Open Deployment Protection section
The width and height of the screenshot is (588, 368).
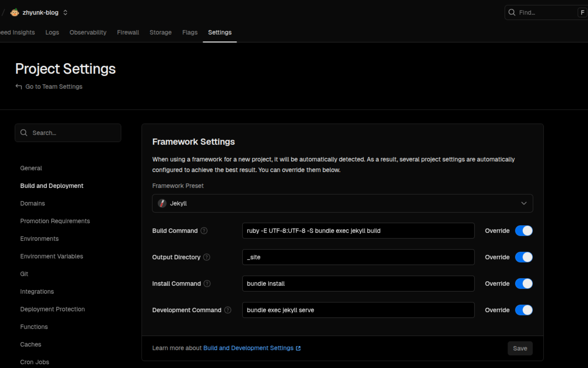tap(52, 309)
